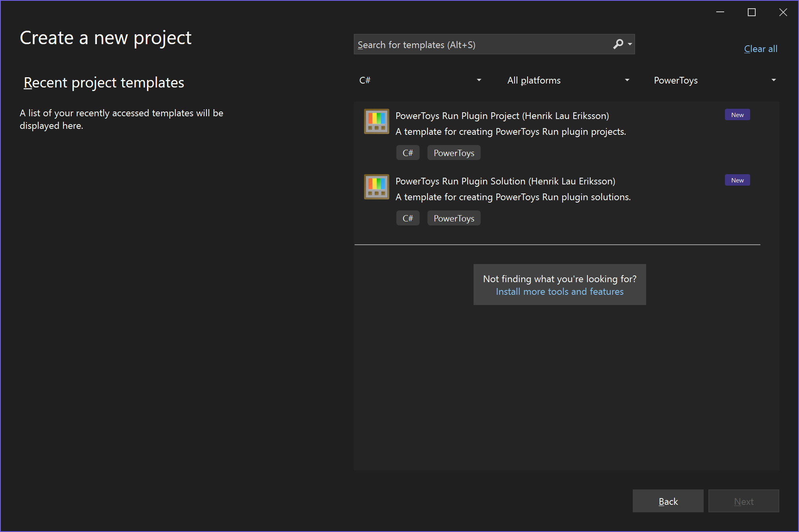The height and width of the screenshot is (532, 799).
Task: Click C# tag under Plugin Project template
Action: coord(408,153)
